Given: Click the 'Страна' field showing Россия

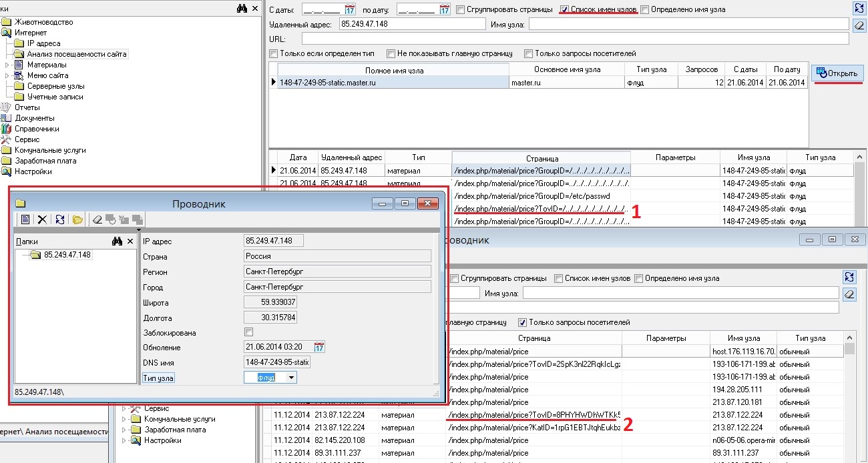Looking at the screenshot, I should pyautogui.click(x=338, y=256).
